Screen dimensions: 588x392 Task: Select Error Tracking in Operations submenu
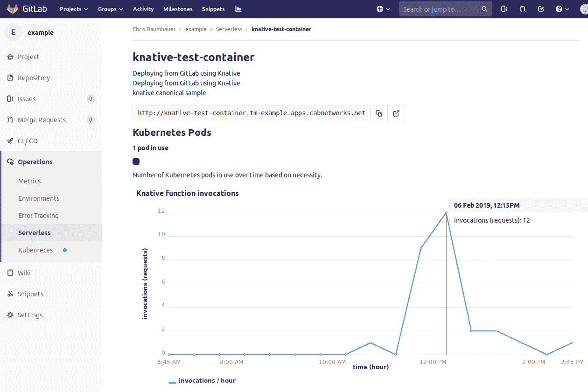pos(38,216)
